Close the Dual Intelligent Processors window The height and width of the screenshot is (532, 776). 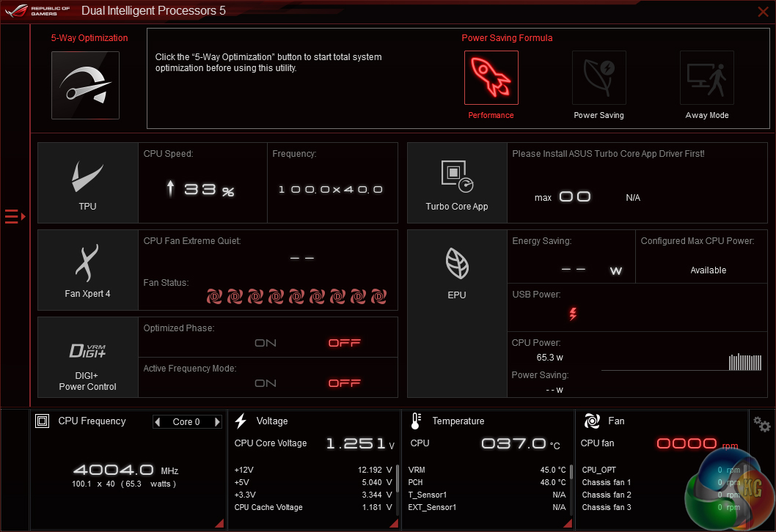tap(763, 12)
